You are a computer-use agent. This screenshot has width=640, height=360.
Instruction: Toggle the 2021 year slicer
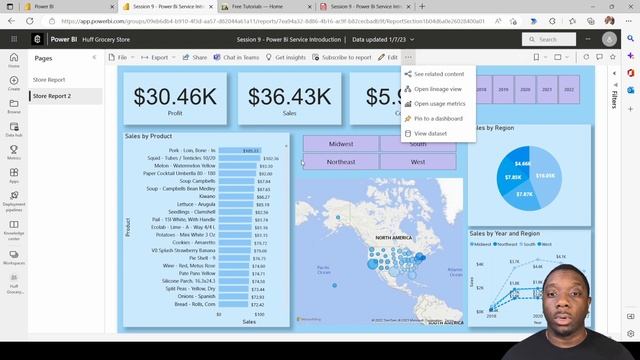(x=547, y=89)
